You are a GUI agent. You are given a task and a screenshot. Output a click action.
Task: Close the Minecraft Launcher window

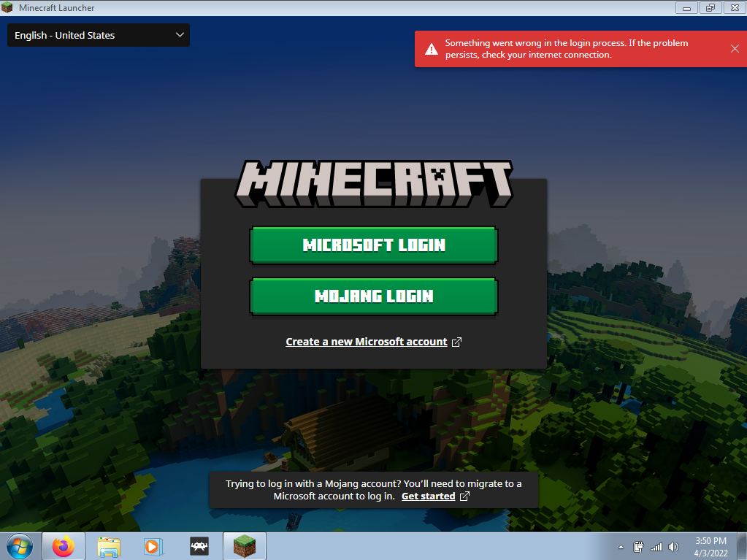[x=735, y=7]
